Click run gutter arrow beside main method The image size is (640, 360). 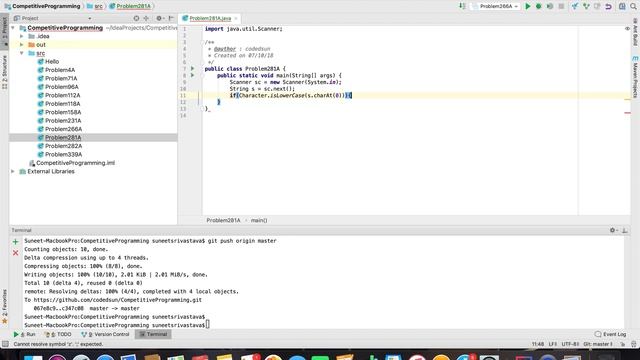coord(193,75)
